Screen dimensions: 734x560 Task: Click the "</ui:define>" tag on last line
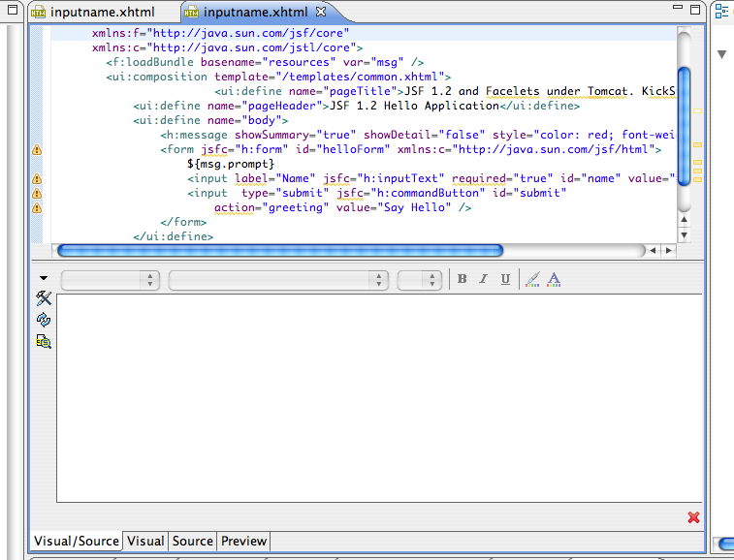[x=174, y=236]
